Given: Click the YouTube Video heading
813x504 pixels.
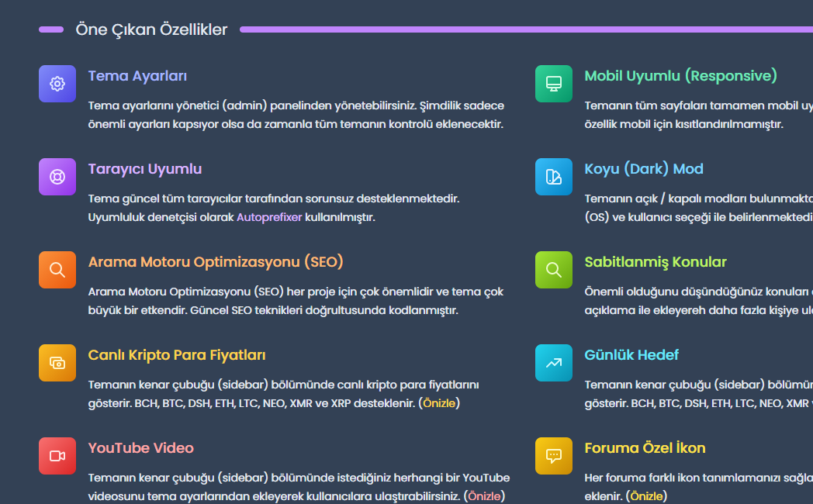Looking at the screenshot, I should pos(141,448).
